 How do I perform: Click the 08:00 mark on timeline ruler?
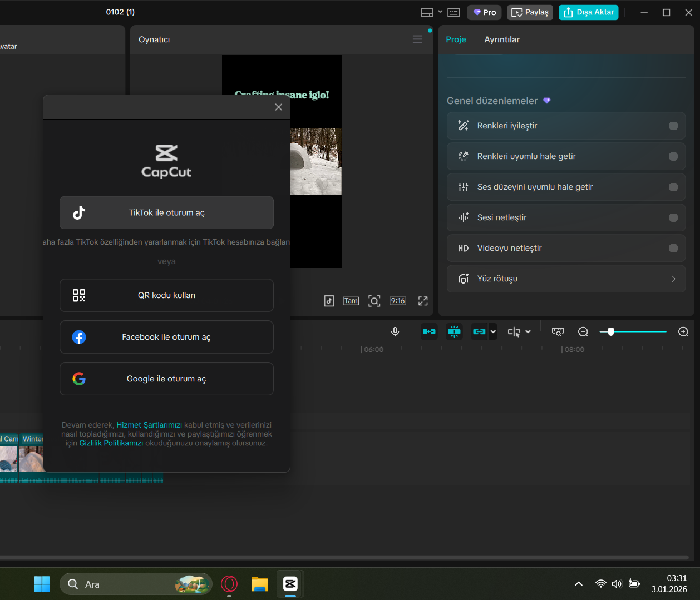(x=574, y=349)
